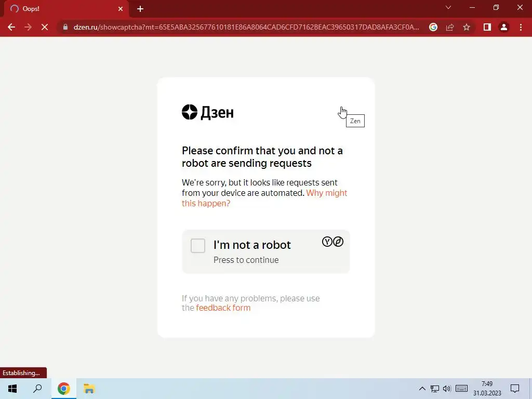This screenshot has height=399, width=532.
Task: Share this page using the share icon
Action: tap(450, 27)
